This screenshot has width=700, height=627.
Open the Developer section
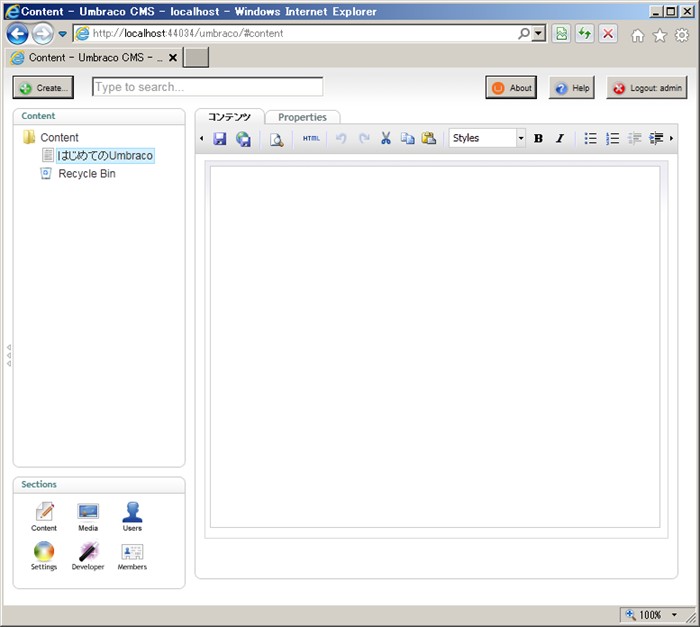click(88, 556)
